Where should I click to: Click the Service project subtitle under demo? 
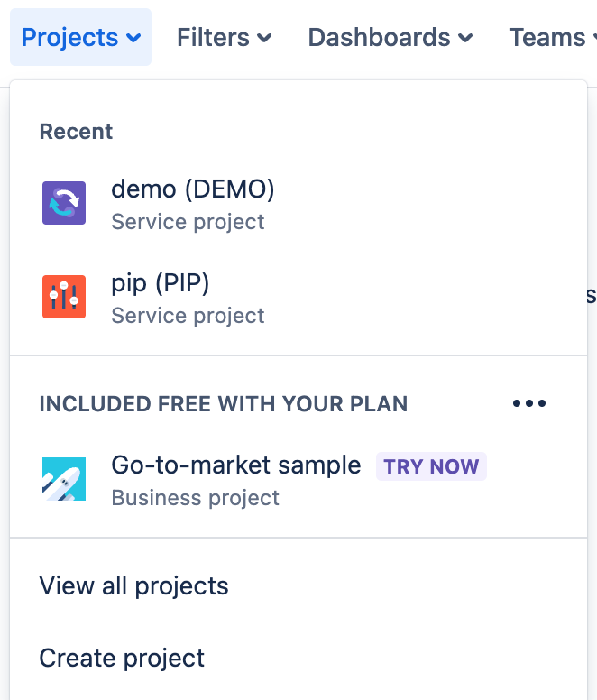(x=188, y=222)
